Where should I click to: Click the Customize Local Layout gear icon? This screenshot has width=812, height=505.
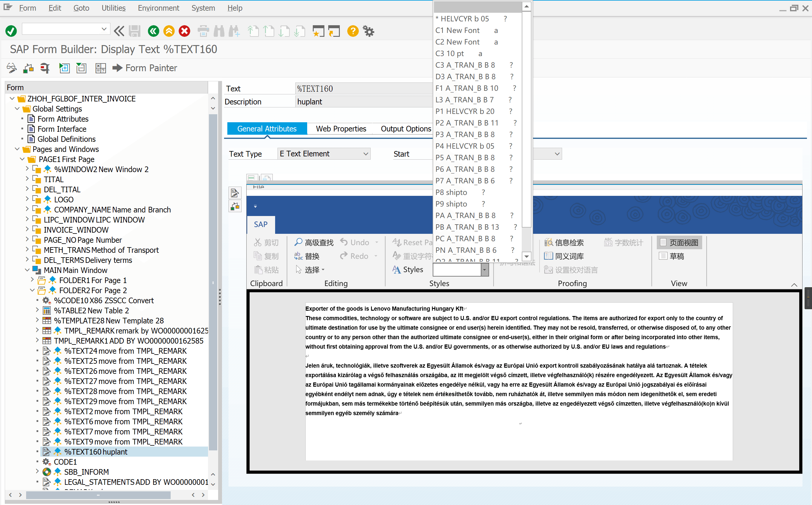coord(369,31)
